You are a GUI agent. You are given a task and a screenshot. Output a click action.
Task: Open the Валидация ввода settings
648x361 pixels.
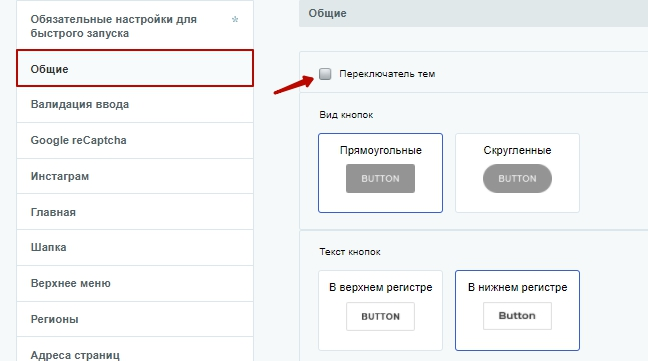135,104
